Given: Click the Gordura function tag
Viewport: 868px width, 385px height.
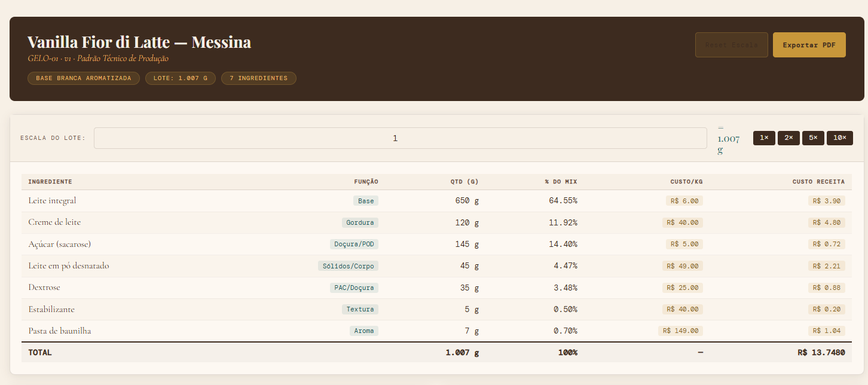Looking at the screenshot, I should pos(360,222).
